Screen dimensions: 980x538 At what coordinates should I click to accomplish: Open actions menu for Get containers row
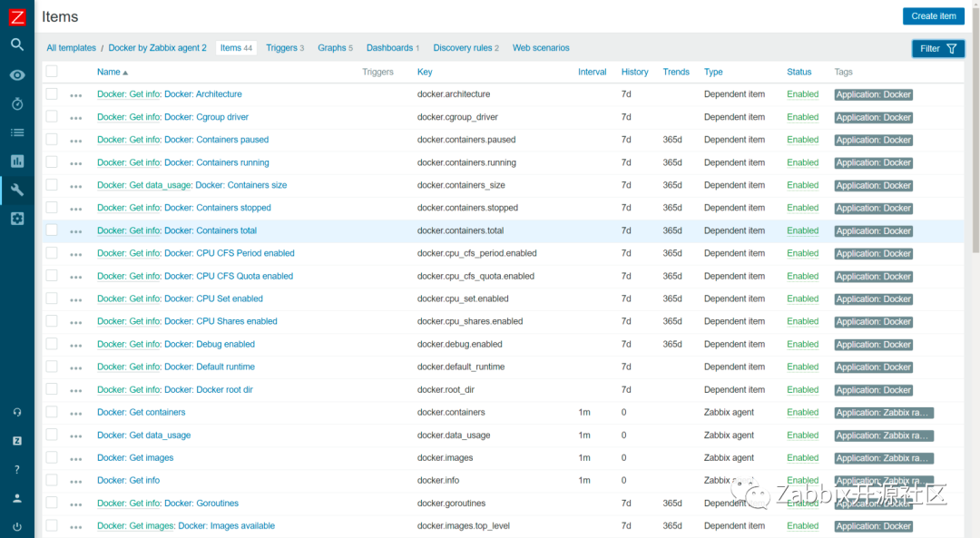tap(75, 414)
